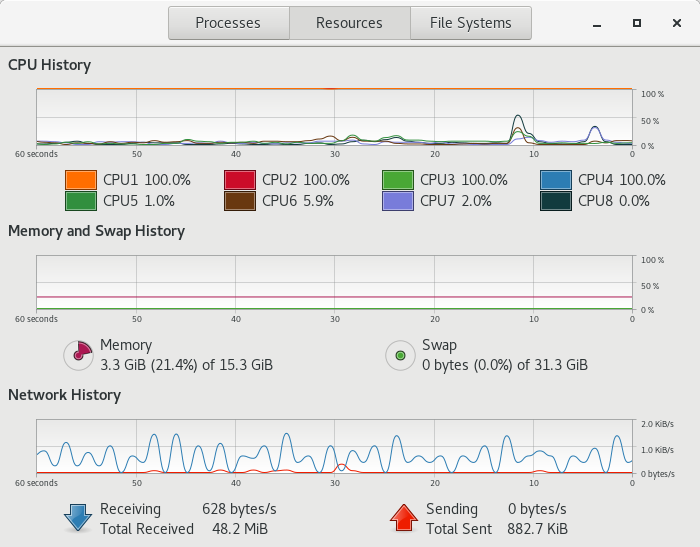Click the CPU History graph area

click(x=334, y=117)
